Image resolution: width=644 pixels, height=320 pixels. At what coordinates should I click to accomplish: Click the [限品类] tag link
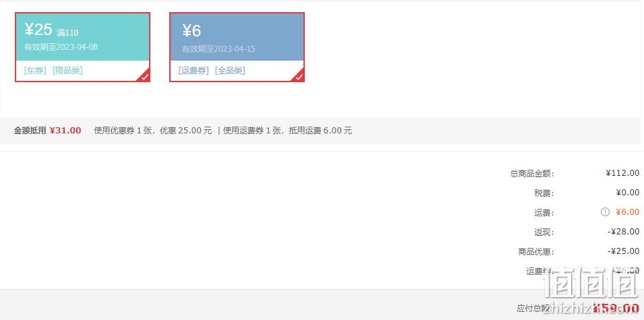pos(67,71)
